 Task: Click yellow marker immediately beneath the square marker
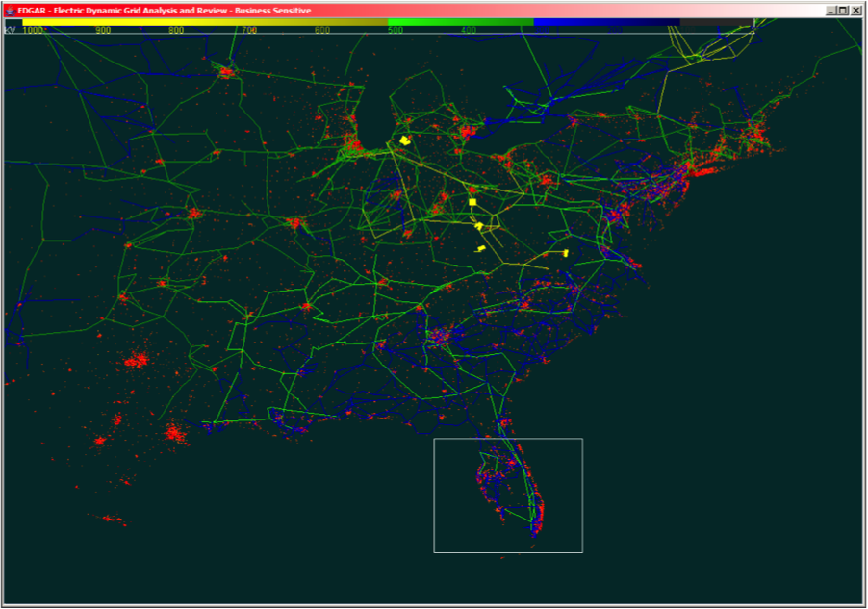479,226
